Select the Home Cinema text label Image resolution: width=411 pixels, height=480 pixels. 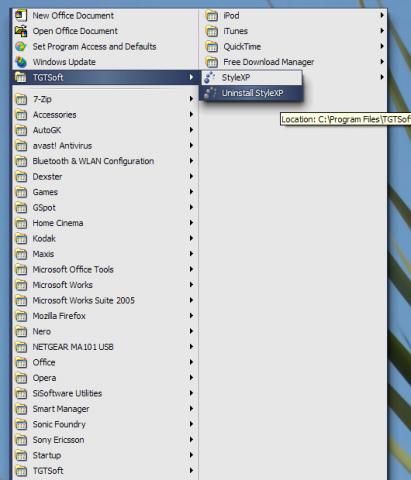tap(58, 223)
